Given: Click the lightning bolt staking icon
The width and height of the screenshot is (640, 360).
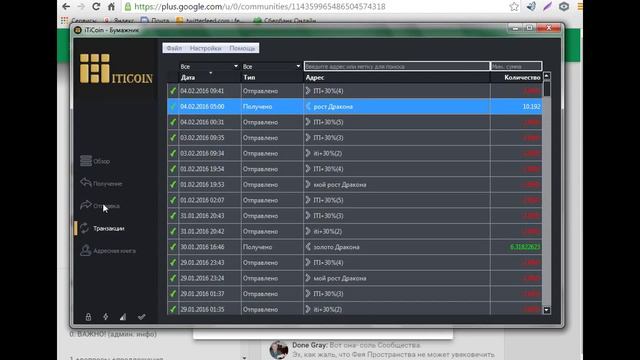Looking at the screenshot, I should [x=106, y=317].
